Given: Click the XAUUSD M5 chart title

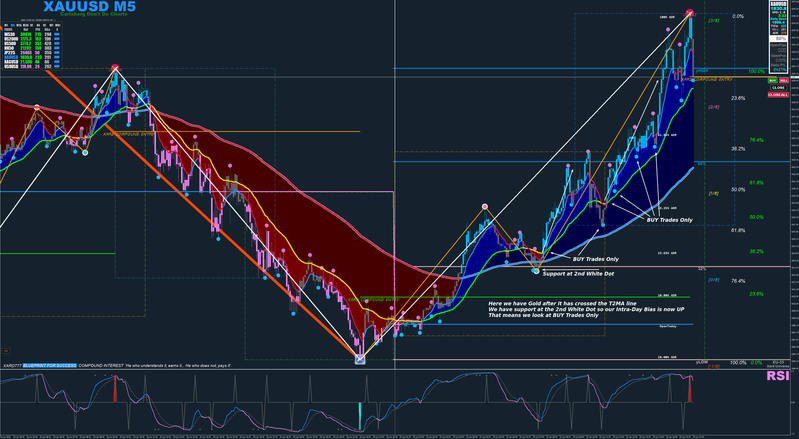Looking at the screenshot, I should point(89,7).
